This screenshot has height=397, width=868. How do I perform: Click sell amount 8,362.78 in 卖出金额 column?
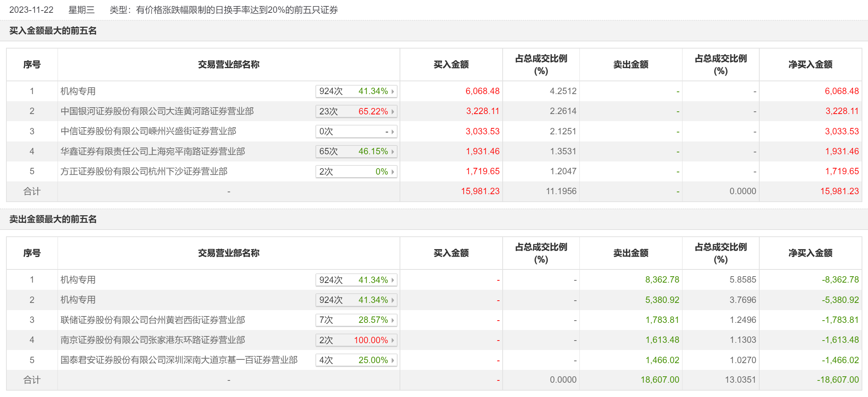(662, 280)
